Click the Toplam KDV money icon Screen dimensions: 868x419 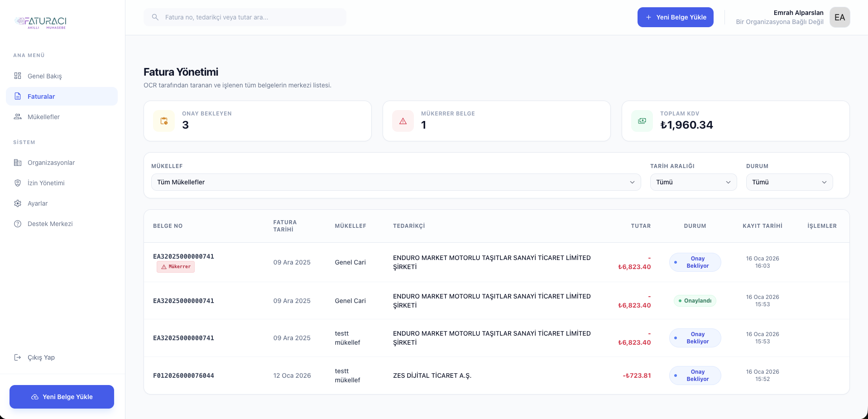tap(642, 121)
